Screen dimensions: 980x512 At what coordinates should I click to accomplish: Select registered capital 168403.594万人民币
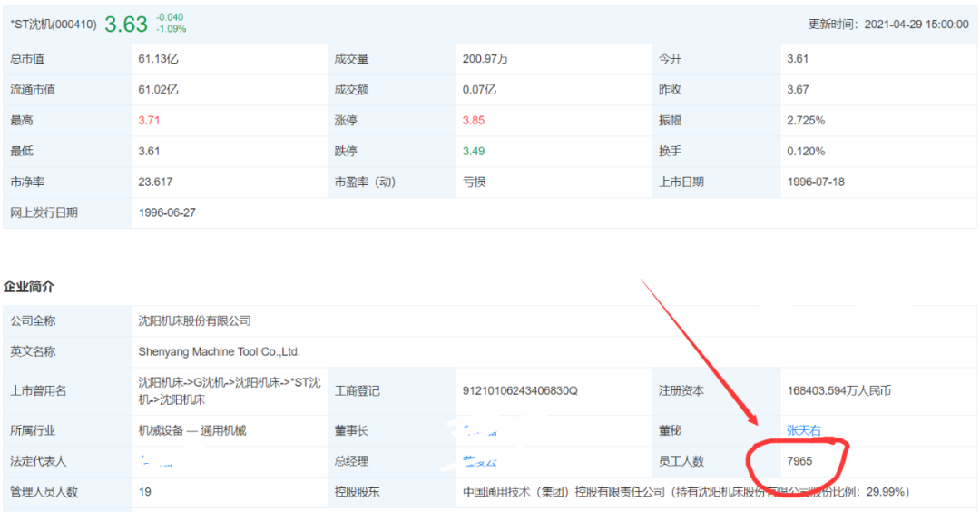pos(838,390)
